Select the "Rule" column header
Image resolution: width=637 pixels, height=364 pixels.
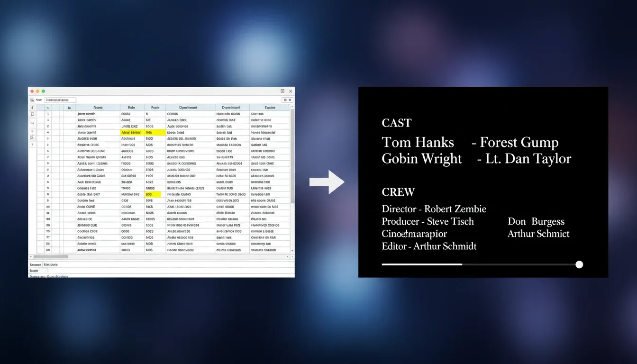tap(132, 108)
